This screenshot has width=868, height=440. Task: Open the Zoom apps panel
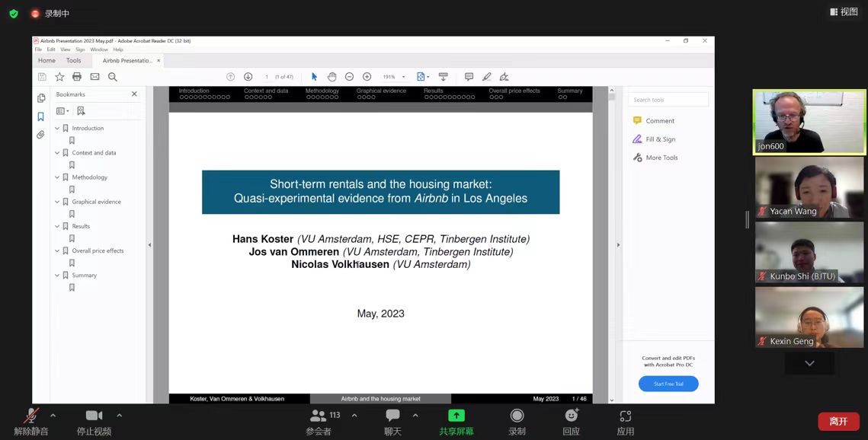[626, 422]
